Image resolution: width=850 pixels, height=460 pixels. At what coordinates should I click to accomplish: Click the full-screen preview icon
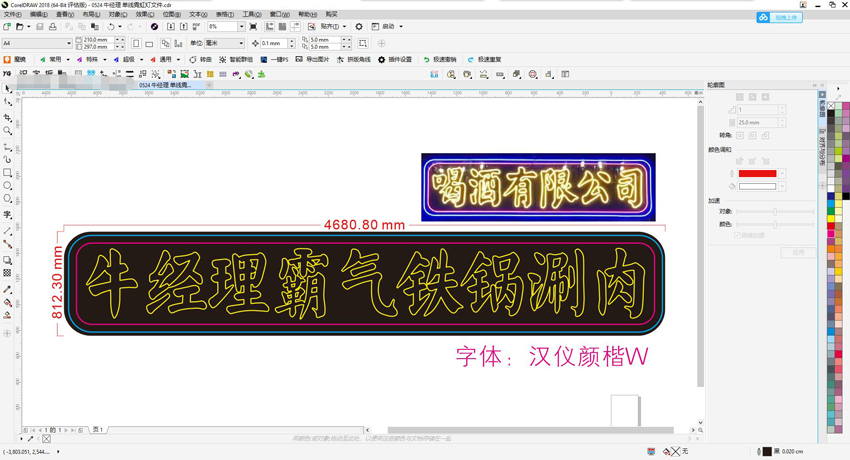point(253,27)
